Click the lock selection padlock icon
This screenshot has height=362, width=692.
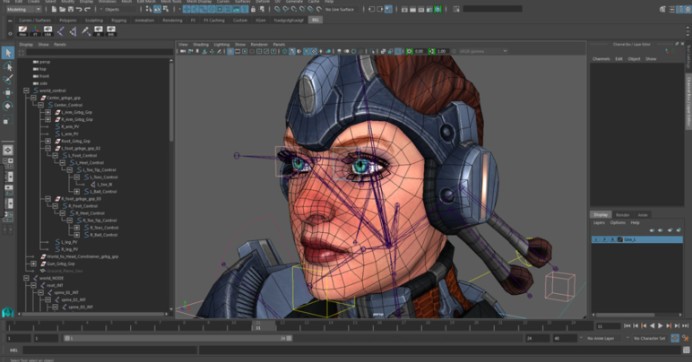click(253, 9)
